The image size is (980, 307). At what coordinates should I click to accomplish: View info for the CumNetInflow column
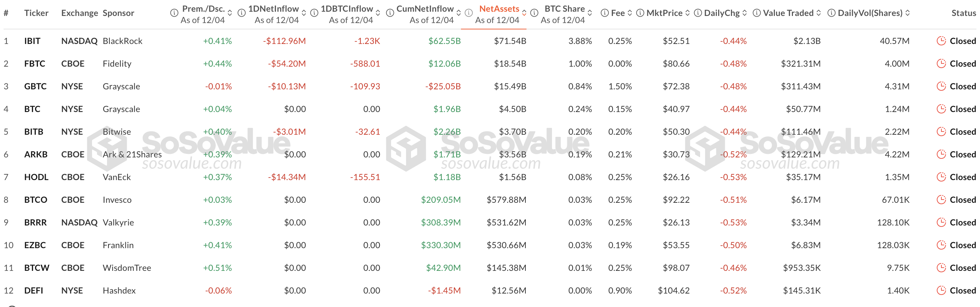(390, 12)
